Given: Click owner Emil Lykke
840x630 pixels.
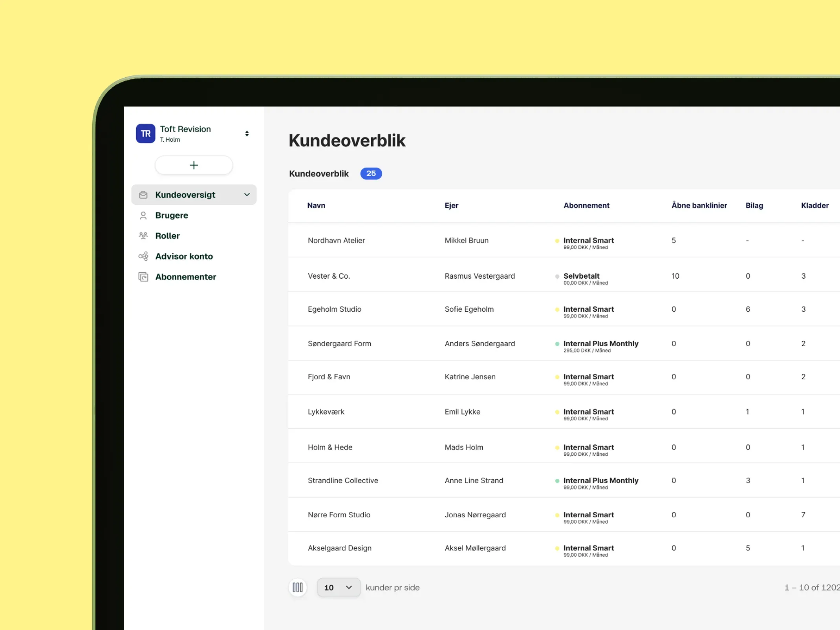Looking at the screenshot, I should [462, 412].
